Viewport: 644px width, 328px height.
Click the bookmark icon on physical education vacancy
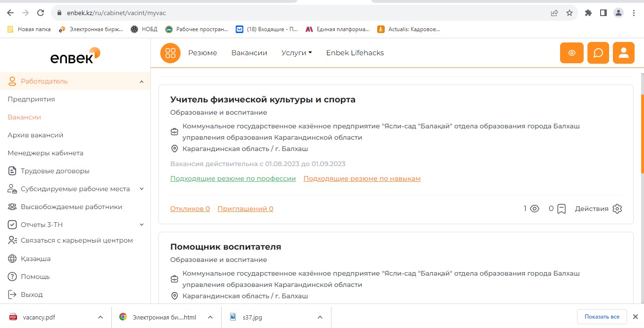pyautogui.click(x=561, y=209)
